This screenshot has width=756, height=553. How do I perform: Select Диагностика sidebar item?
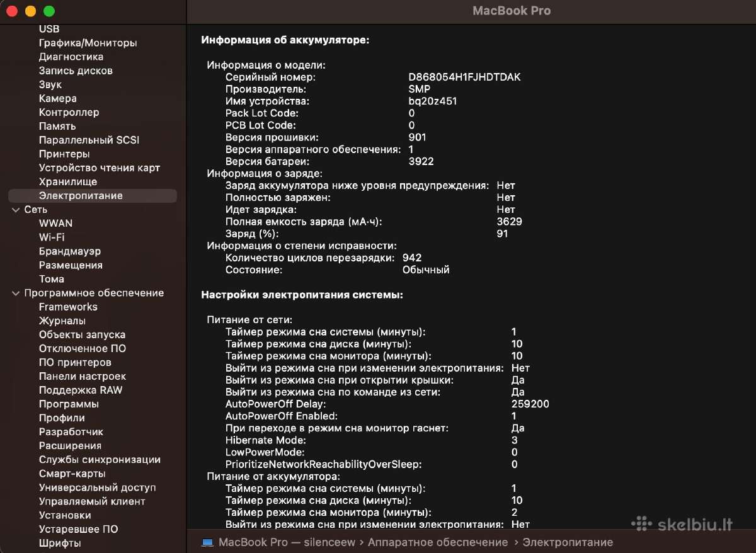[71, 57]
